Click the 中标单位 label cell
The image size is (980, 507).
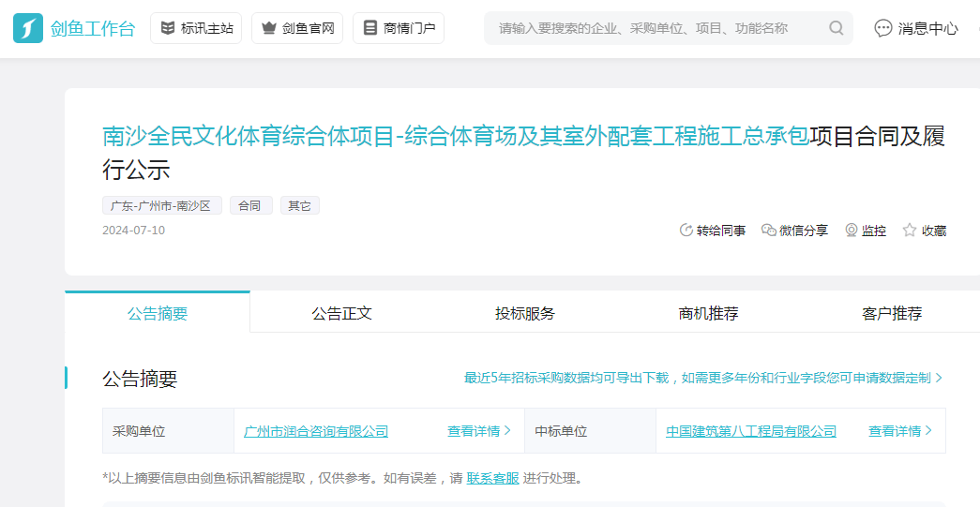pos(591,431)
